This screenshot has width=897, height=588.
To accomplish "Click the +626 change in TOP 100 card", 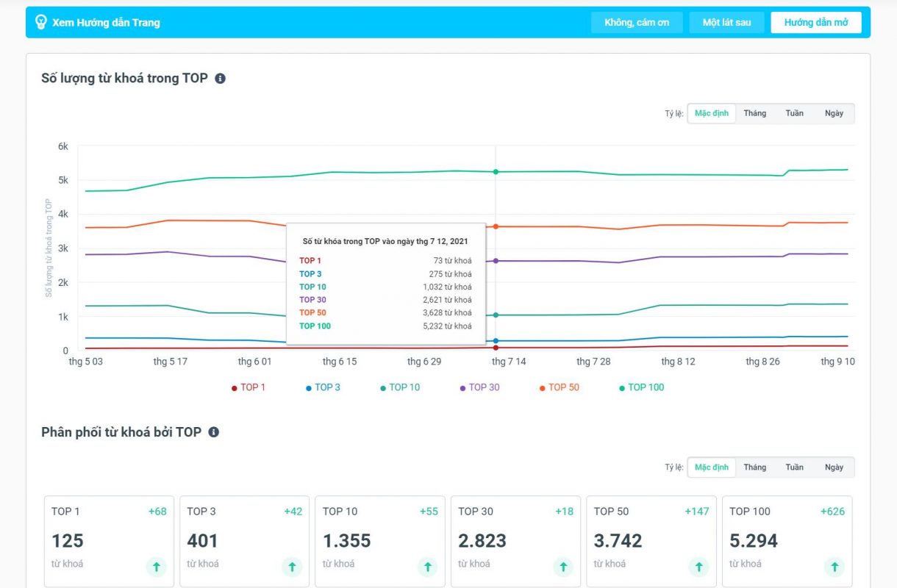I will click(832, 512).
